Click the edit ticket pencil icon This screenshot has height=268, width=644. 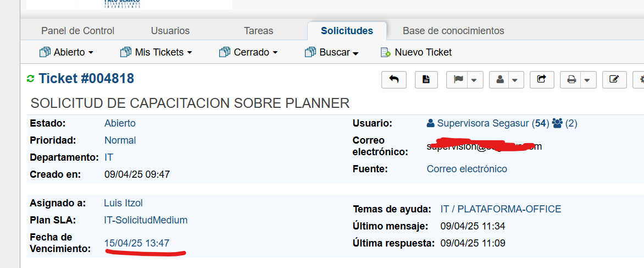pyautogui.click(x=614, y=80)
